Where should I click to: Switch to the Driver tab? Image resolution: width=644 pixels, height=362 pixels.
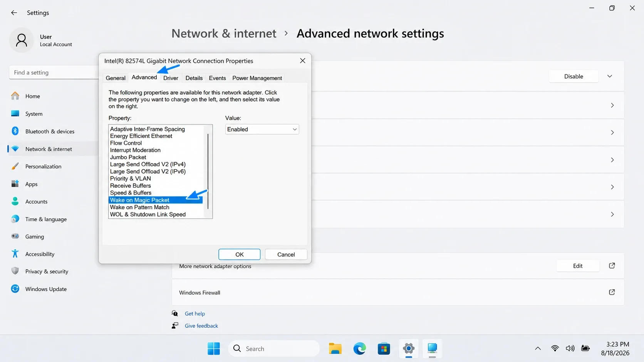pos(171,78)
